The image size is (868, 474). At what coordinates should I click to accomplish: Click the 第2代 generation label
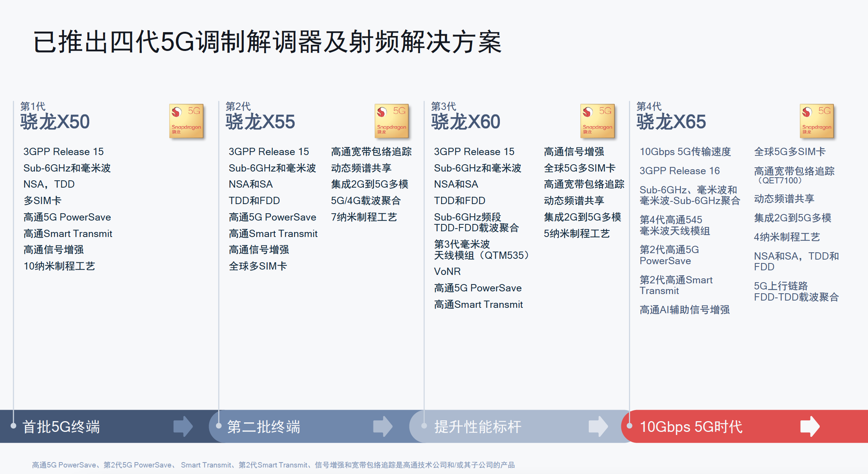(x=238, y=106)
